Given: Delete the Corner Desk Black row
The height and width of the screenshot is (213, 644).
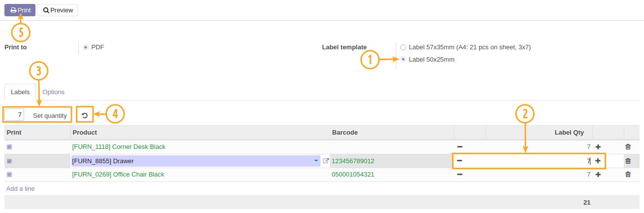Looking at the screenshot, I should (x=628, y=147).
